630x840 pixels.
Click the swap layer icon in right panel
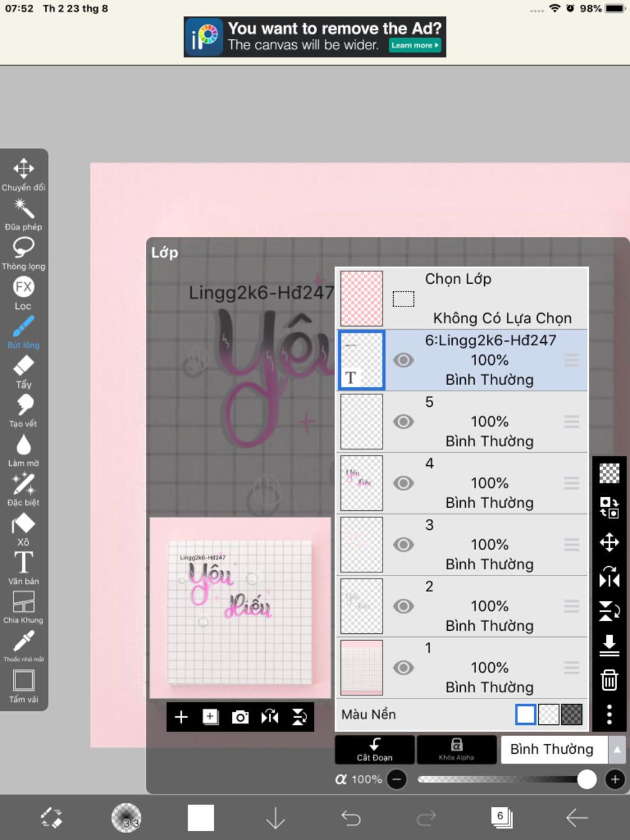609,508
